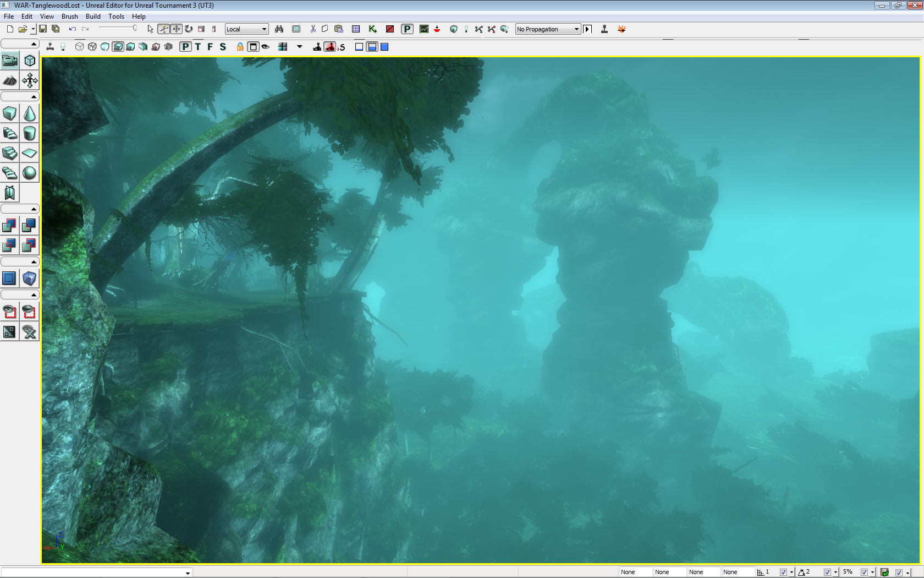Viewport: 924px width, 578px height.
Task: Open the Build menu
Action: (x=93, y=17)
